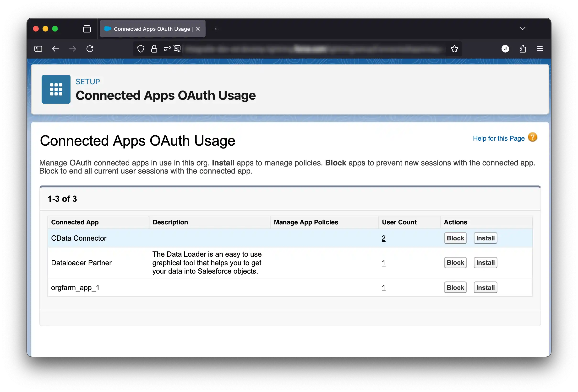Open the Help for this Page question mark icon
The width and height of the screenshot is (578, 392).
click(533, 137)
